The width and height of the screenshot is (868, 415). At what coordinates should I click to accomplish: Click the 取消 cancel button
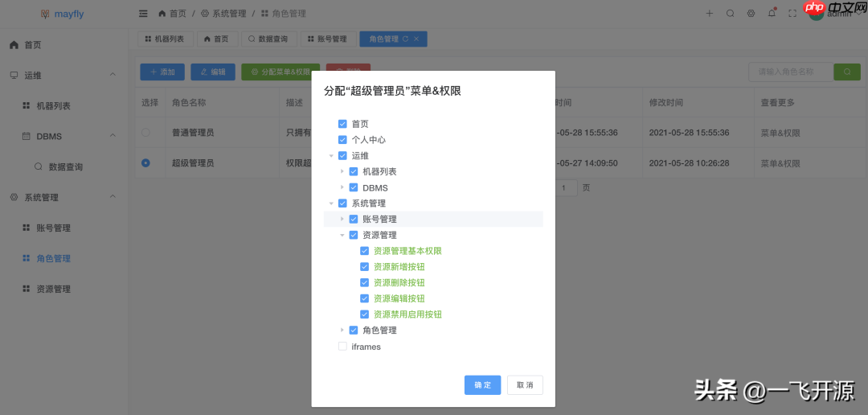click(x=525, y=385)
